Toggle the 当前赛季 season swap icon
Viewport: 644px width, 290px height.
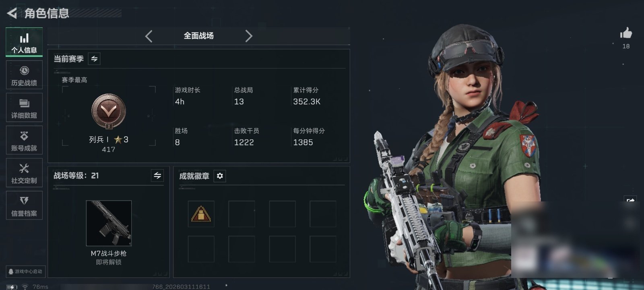[x=94, y=59]
